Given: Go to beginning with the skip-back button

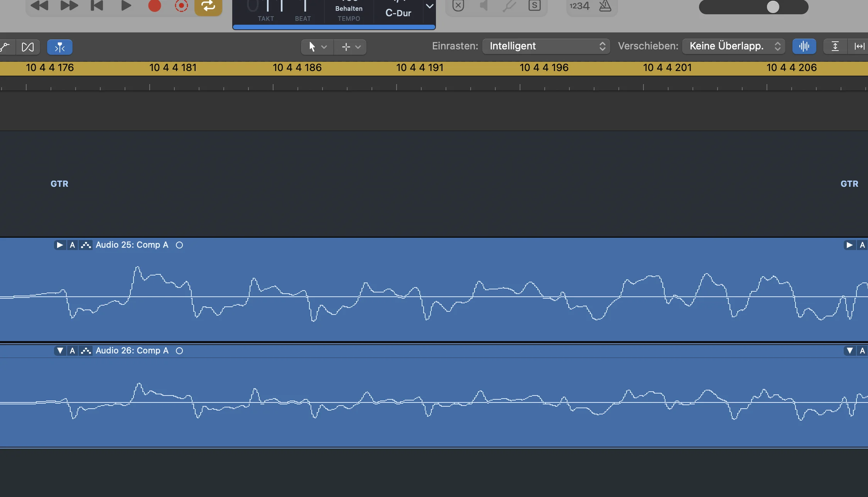Looking at the screenshot, I should point(97,5).
